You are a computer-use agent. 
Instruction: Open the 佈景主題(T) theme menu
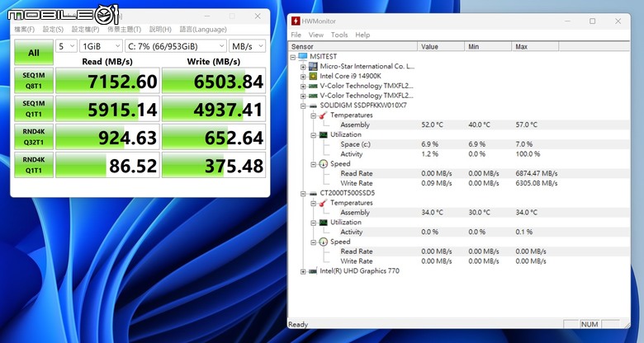tap(124, 30)
